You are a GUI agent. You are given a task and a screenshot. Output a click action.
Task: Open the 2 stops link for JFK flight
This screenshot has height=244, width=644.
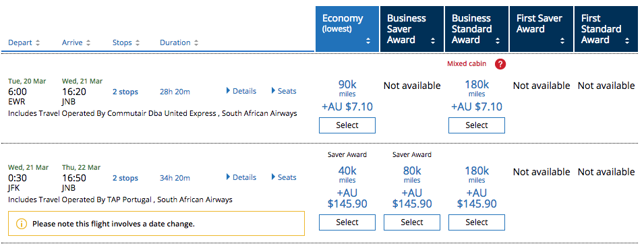point(125,178)
